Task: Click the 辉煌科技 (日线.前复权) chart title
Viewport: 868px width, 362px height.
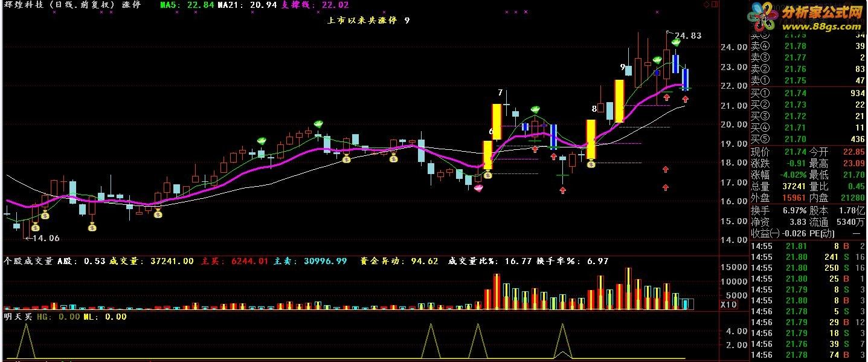Action: pyautogui.click(x=59, y=4)
